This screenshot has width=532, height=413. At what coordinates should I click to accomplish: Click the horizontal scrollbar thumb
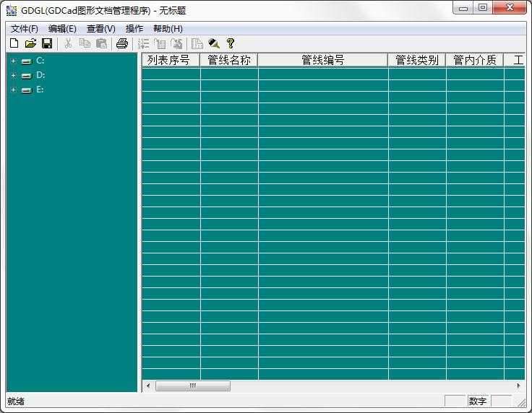(x=193, y=386)
